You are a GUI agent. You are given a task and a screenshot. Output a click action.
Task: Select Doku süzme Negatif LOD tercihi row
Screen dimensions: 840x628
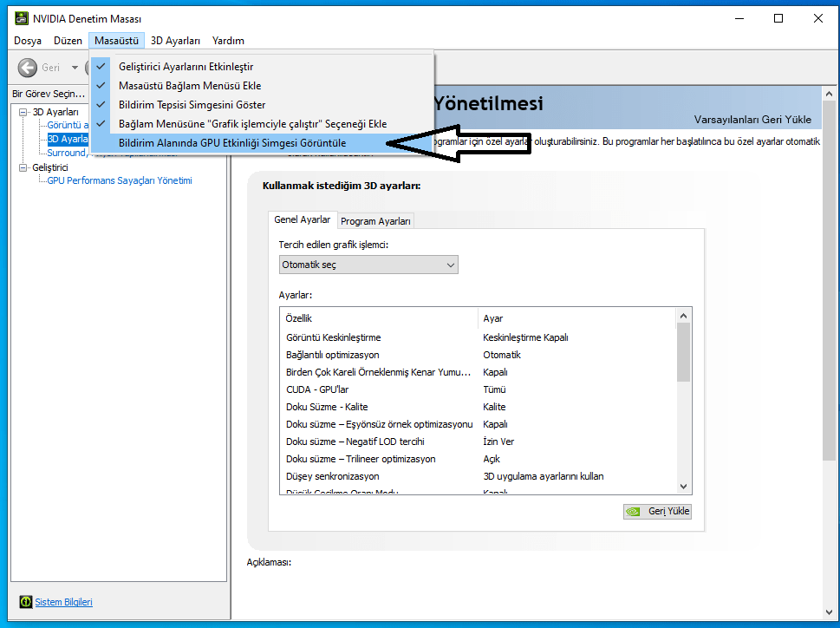pyautogui.click(x=478, y=442)
